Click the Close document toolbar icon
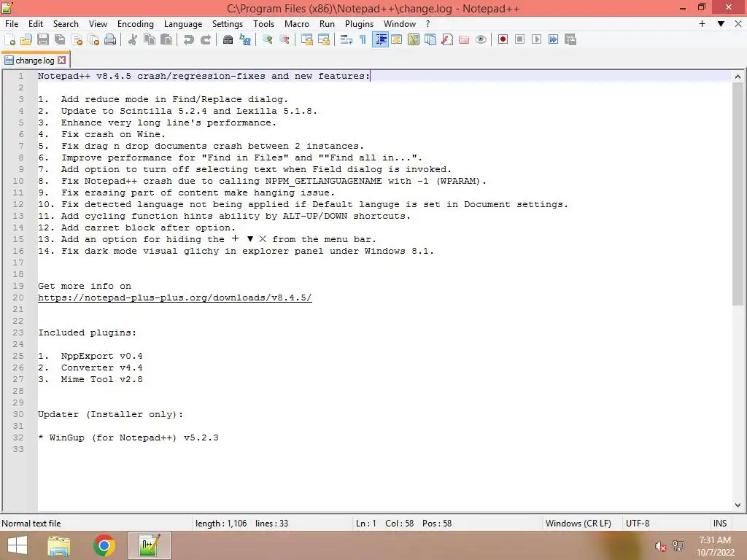The width and height of the screenshot is (747, 560). tap(77, 39)
